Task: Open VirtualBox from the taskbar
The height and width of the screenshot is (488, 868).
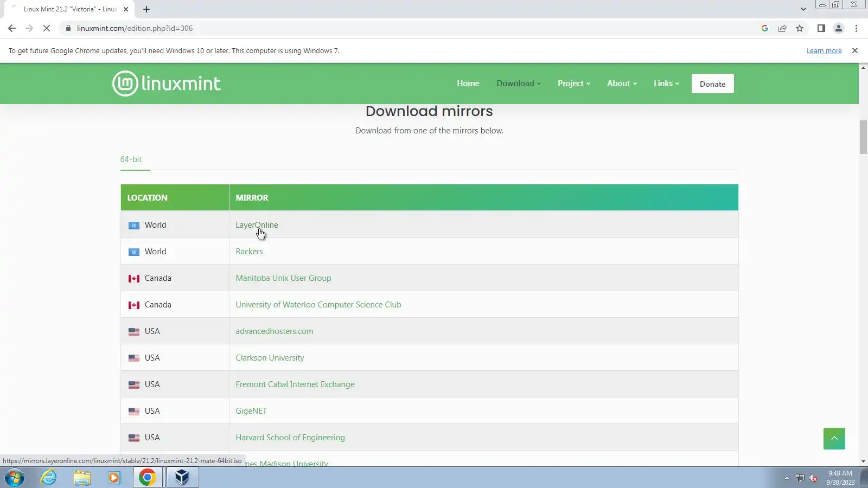Action: [182, 478]
